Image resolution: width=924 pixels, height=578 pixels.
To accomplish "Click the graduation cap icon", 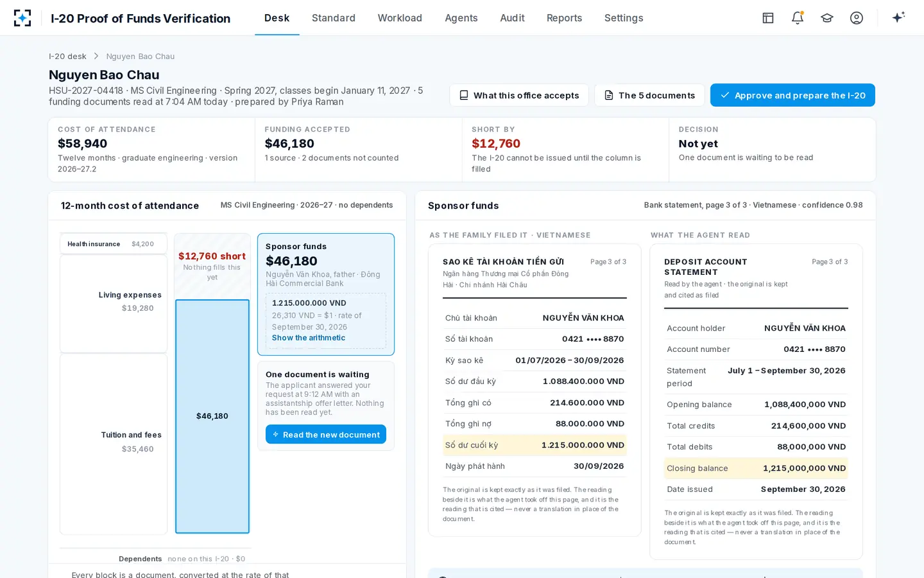I will tap(827, 18).
